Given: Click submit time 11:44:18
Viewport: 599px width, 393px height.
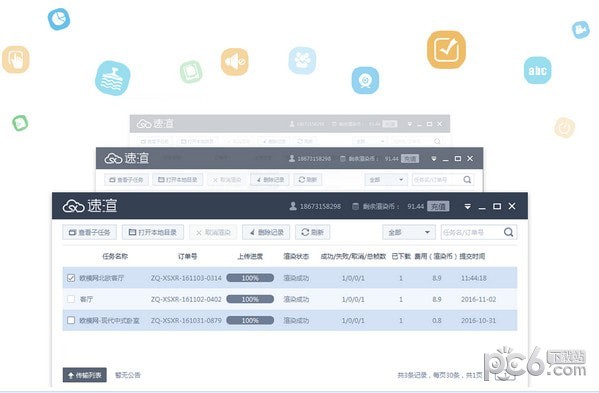Looking at the screenshot, I should [x=474, y=278].
